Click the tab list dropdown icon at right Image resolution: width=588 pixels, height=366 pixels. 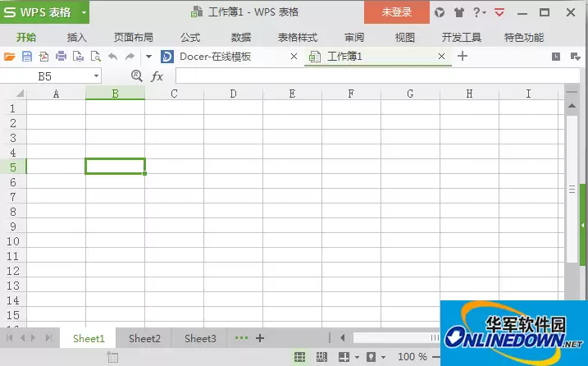[x=575, y=57]
